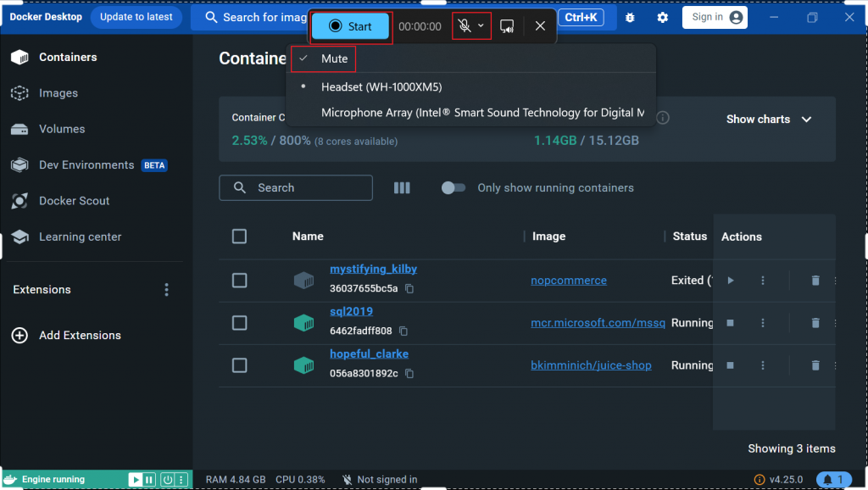Image resolution: width=868 pixels, height=490 pixels.
Task: Open the settings gear icon
Action: (662, 18)
